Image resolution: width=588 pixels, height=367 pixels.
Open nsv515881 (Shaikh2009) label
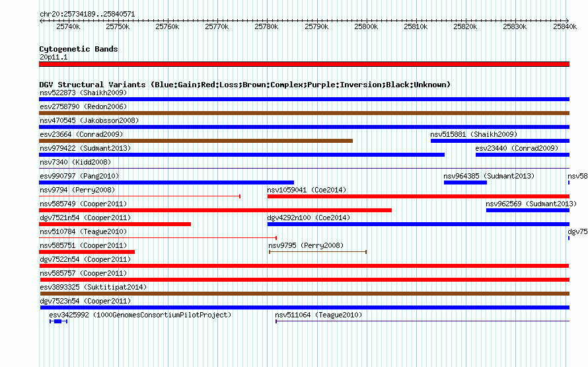(474, 134)
